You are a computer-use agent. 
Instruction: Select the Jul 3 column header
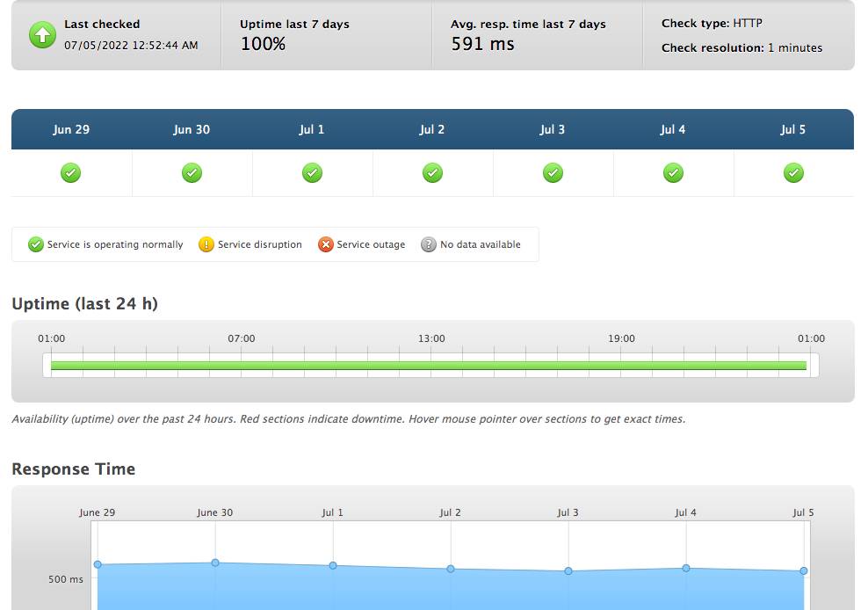(553, 129)
